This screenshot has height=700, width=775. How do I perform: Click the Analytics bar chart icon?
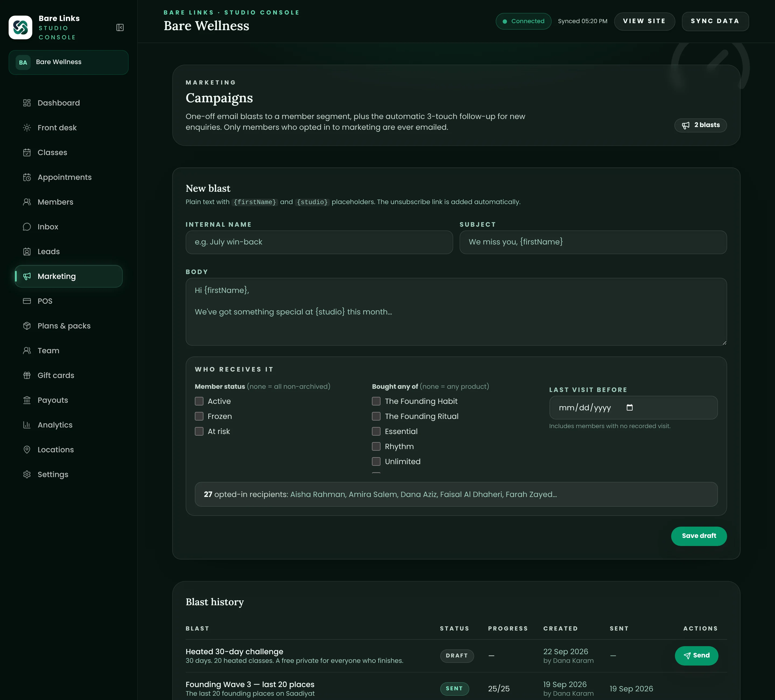[27, 425]
